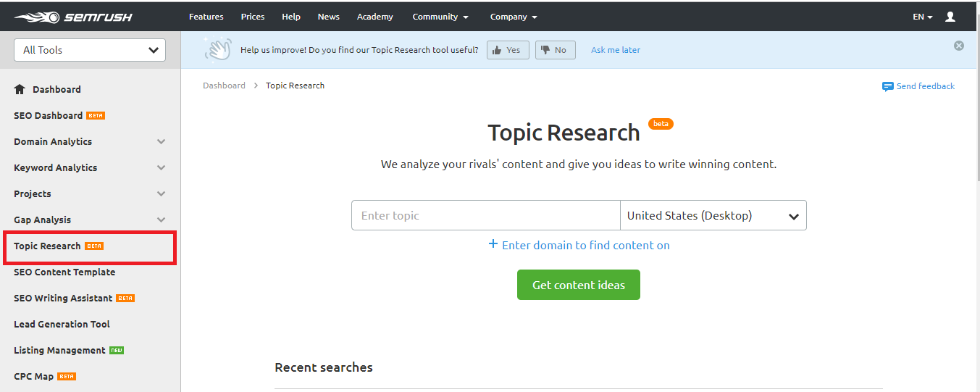The width and height of the screenshot is (980, 392).
Task: Open SEO Dashboard in sidebar
Action: click(x=48, y=115)
